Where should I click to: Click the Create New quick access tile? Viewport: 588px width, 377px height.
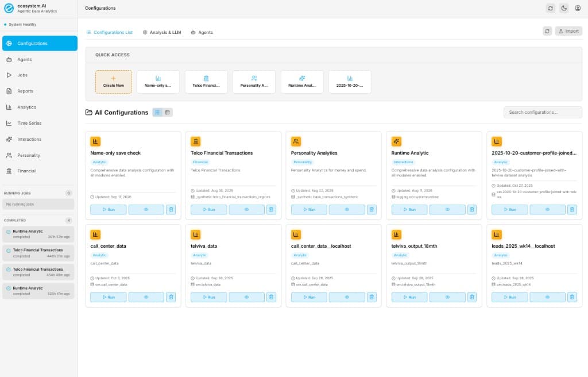114,82
